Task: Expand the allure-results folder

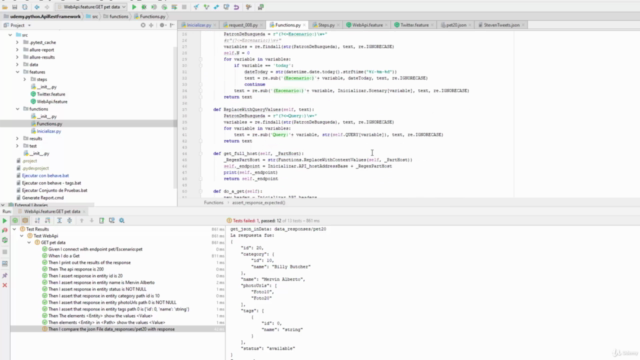Action: point(17,57)
